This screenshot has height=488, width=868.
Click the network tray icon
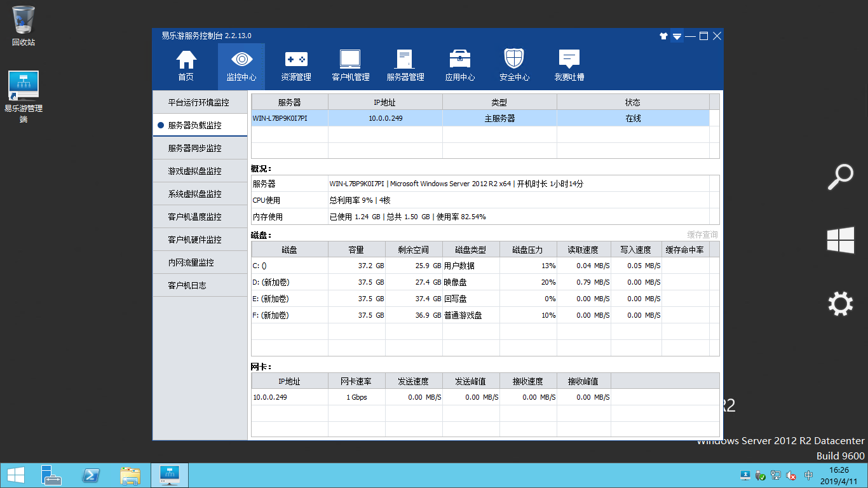pyautogui.click(x=776, y=475)
